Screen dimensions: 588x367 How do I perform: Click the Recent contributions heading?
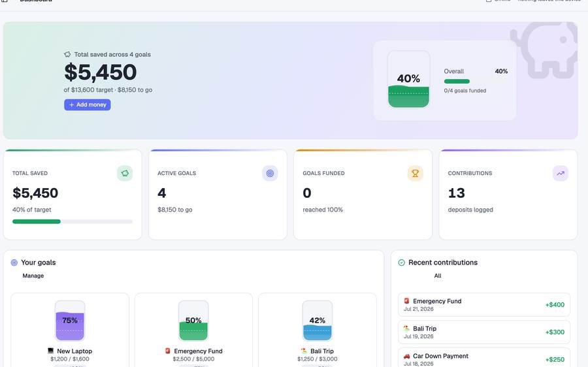pos(443,263)
